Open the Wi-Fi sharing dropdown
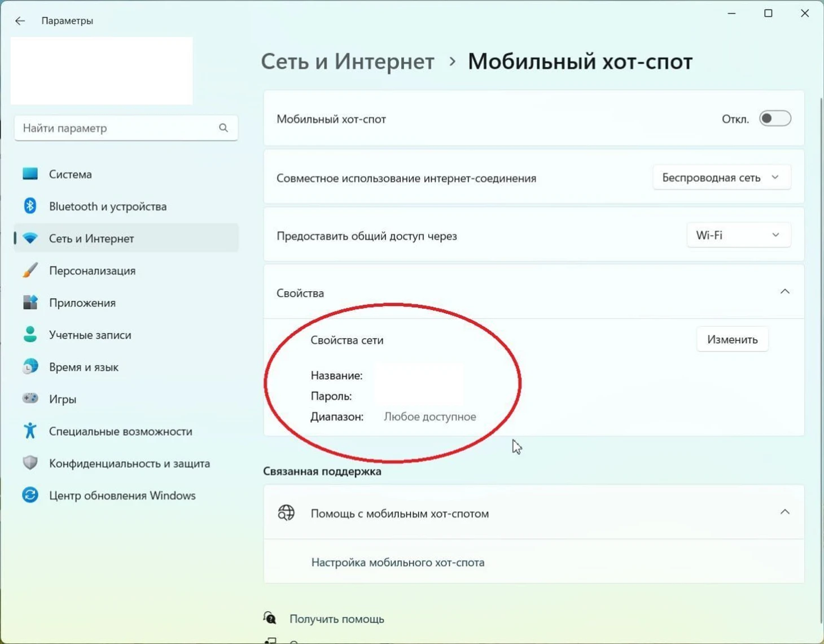This screenshot has width=824, height=644. (738, 235)
